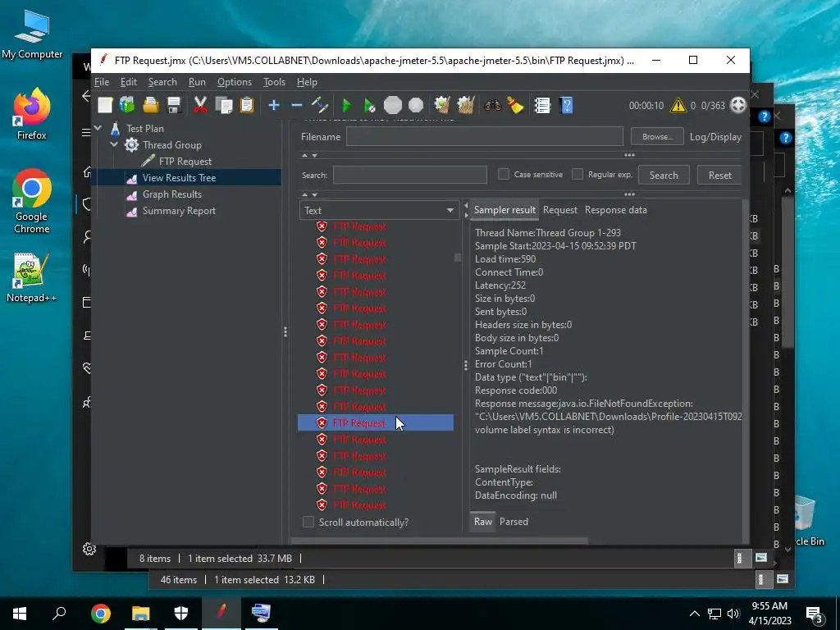Toggle element enable state in toolbar
This screenshot has width=840, height=630.
(x=320, y=105)
